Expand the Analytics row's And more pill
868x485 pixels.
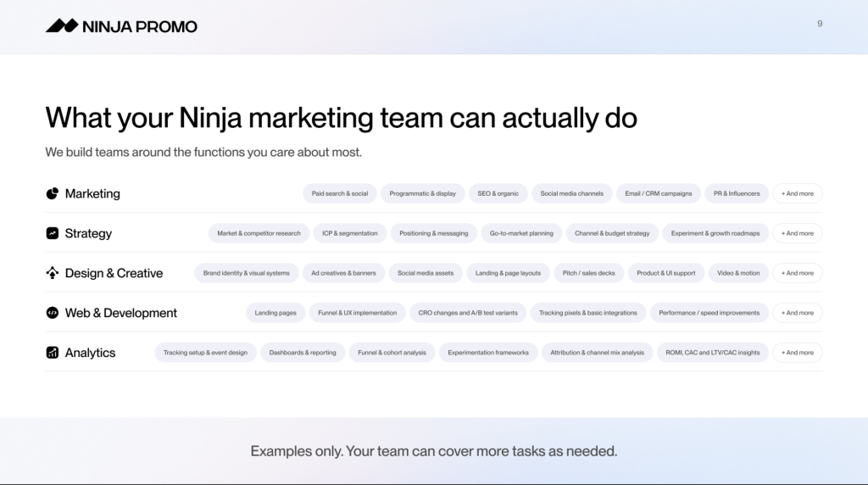[797, 353]
